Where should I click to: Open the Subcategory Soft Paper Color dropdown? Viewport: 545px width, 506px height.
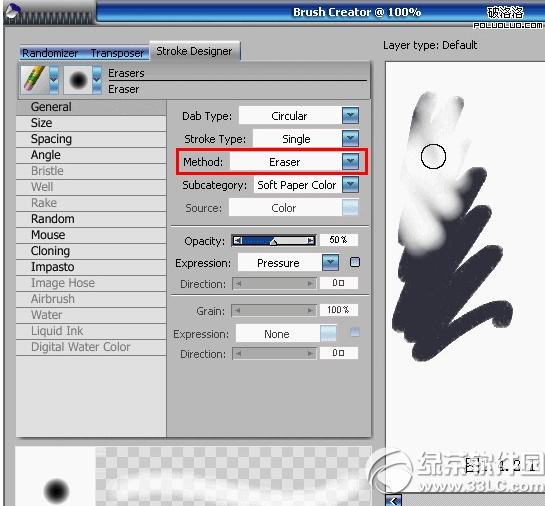(350, 185)
